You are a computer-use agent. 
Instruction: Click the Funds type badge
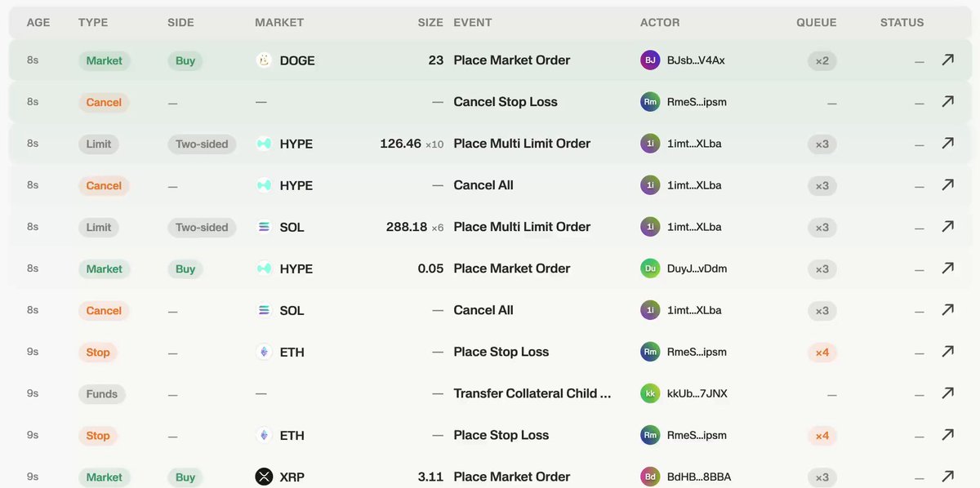tap(102, 393)
